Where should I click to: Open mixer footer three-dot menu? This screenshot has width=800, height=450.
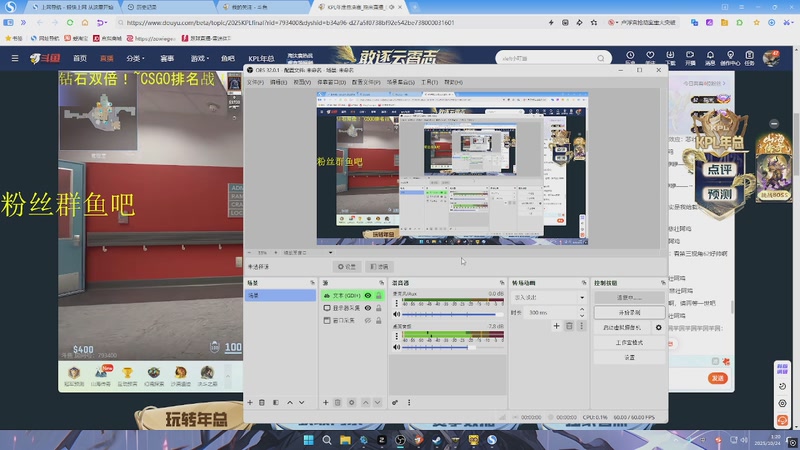click(x=409, y=403)
